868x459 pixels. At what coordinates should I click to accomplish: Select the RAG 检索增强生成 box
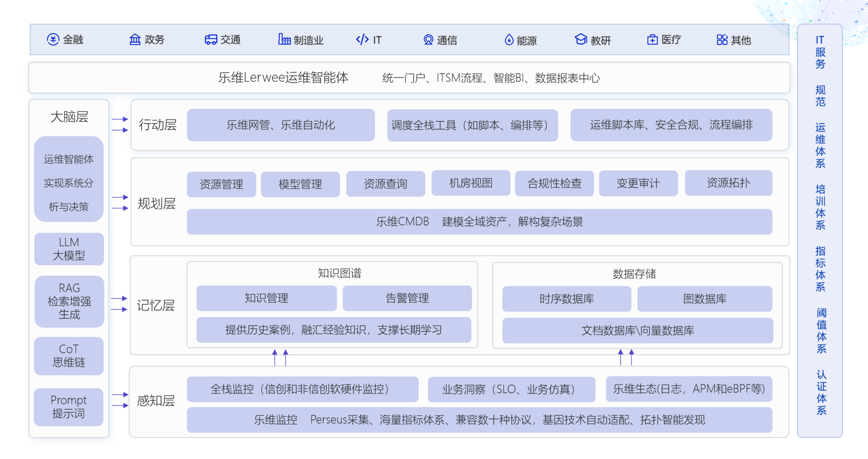pos(69,301)
